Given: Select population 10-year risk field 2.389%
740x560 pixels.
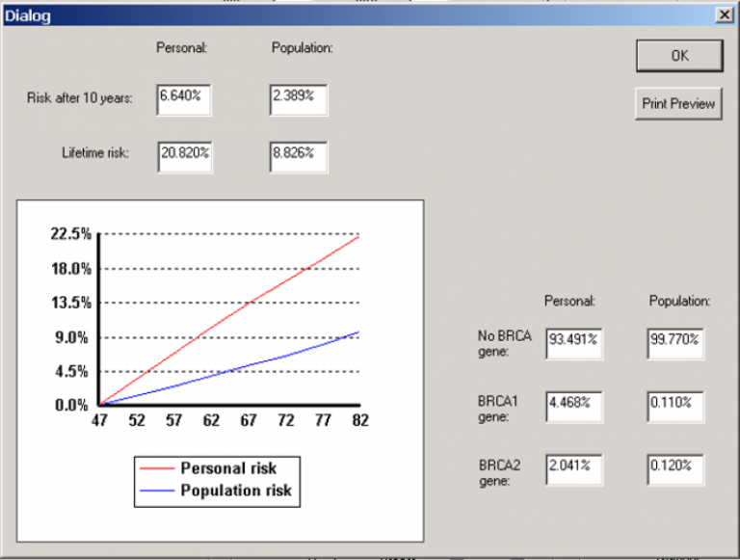Looking at the screenshot, I should pyautogui.click(x=299, y=100).
